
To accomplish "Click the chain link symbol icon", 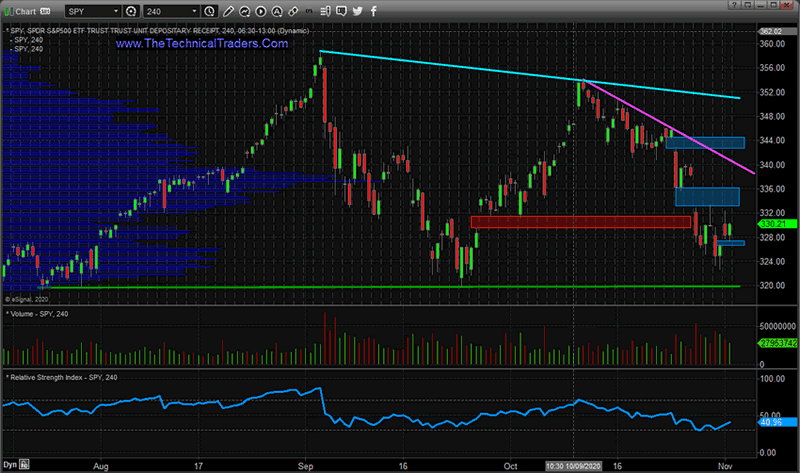I will 293,11.
